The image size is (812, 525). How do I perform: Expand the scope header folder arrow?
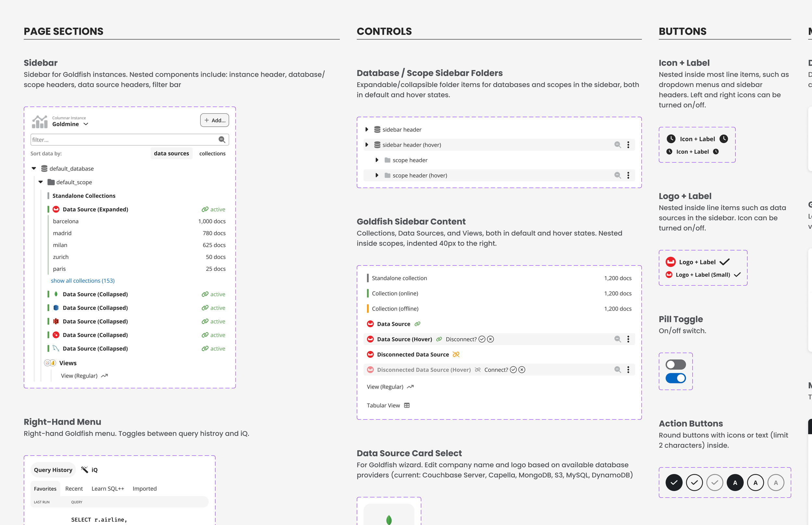pyautogui.click(x=376, y=160)
